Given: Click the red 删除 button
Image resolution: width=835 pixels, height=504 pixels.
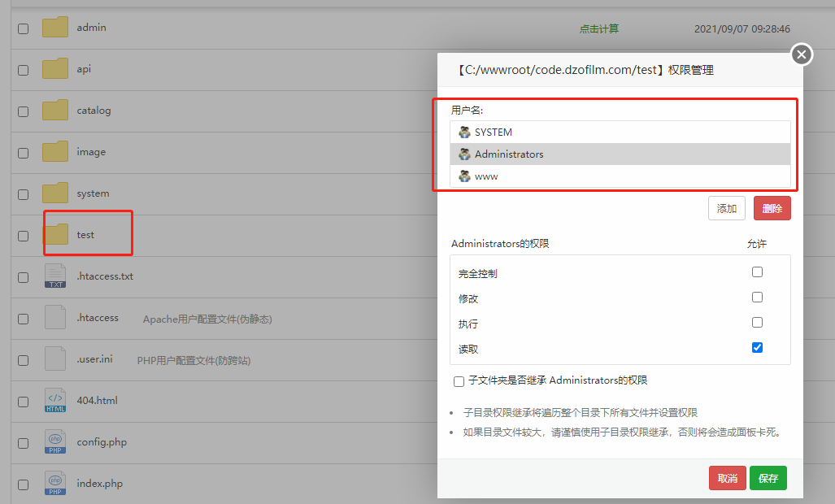Looking at the screenshot, I should pos(772,208).
